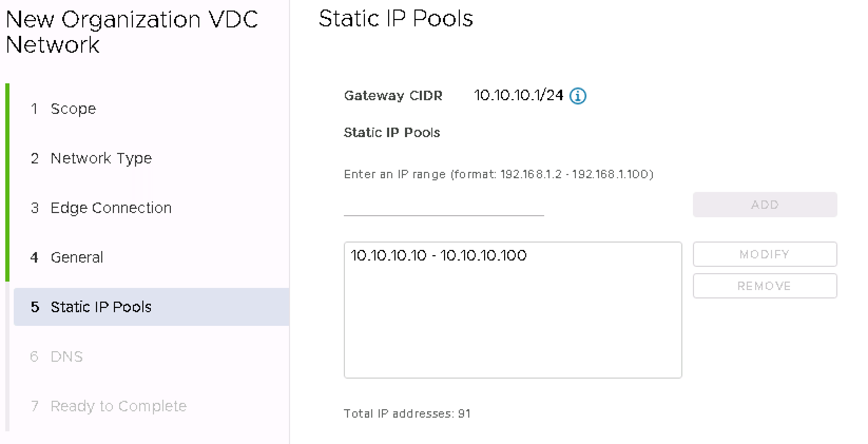Click the New Organization VDC Network title

132,32
